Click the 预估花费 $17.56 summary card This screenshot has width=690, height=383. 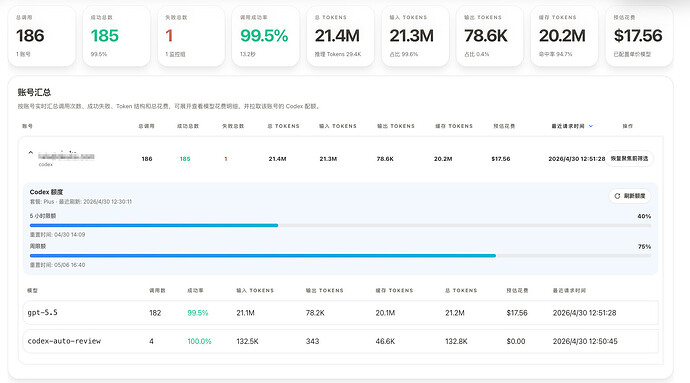point(639,36)
